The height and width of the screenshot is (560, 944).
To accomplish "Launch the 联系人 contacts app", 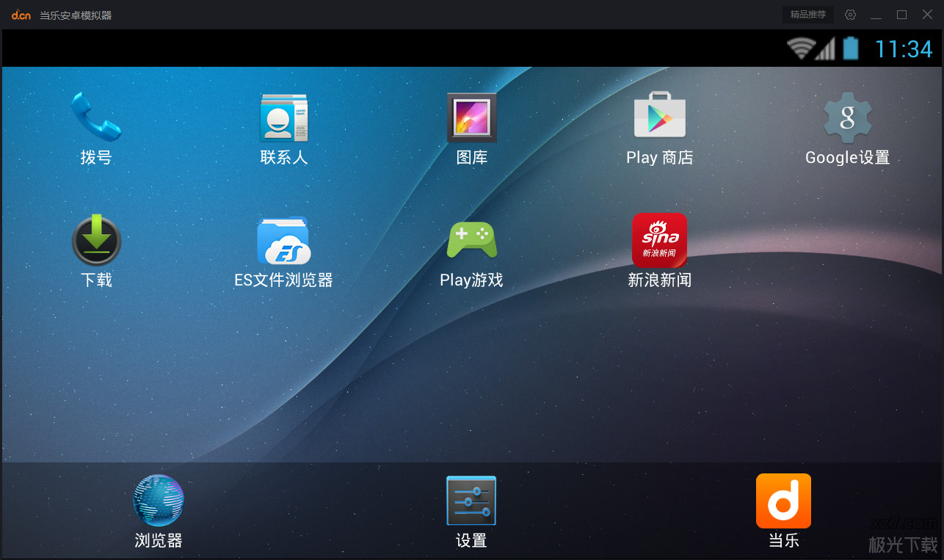I will (283, 118).
